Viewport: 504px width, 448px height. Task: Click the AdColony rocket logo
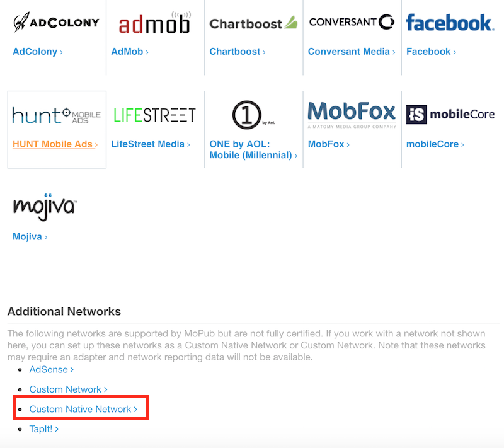(x=56, y=22)
